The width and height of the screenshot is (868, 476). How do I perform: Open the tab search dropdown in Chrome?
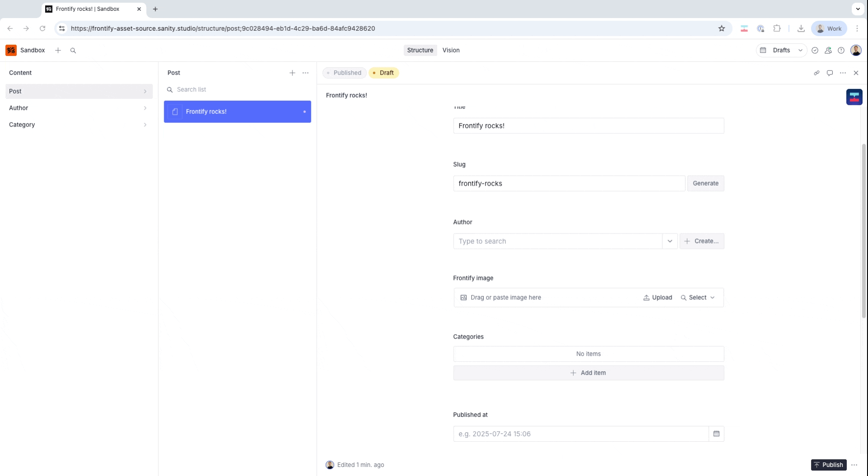[858, 9]
